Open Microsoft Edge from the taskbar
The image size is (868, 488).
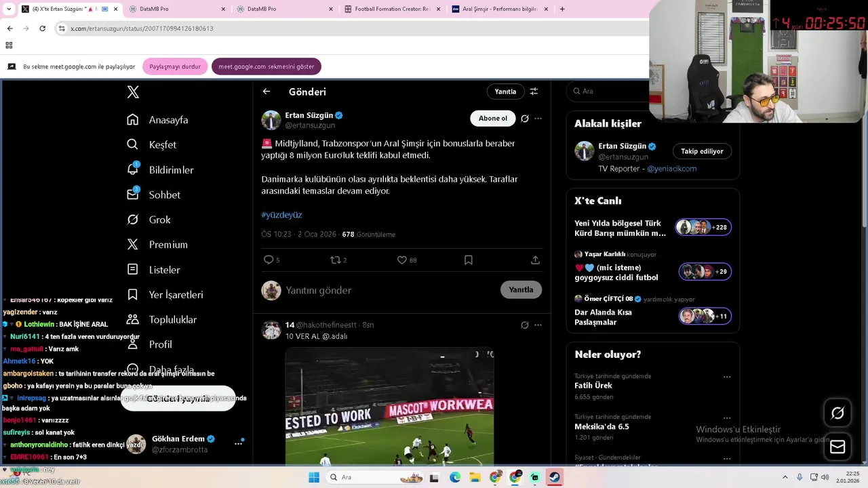coord(455,477)
